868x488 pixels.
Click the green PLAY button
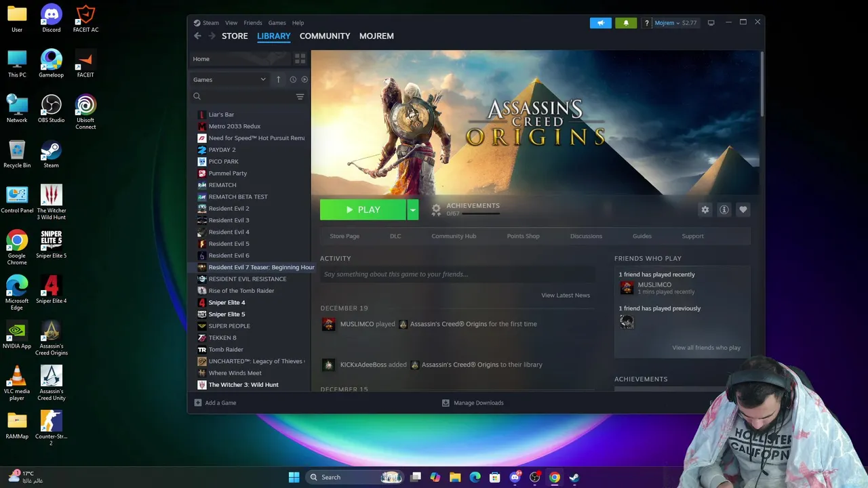pos(363,210)
